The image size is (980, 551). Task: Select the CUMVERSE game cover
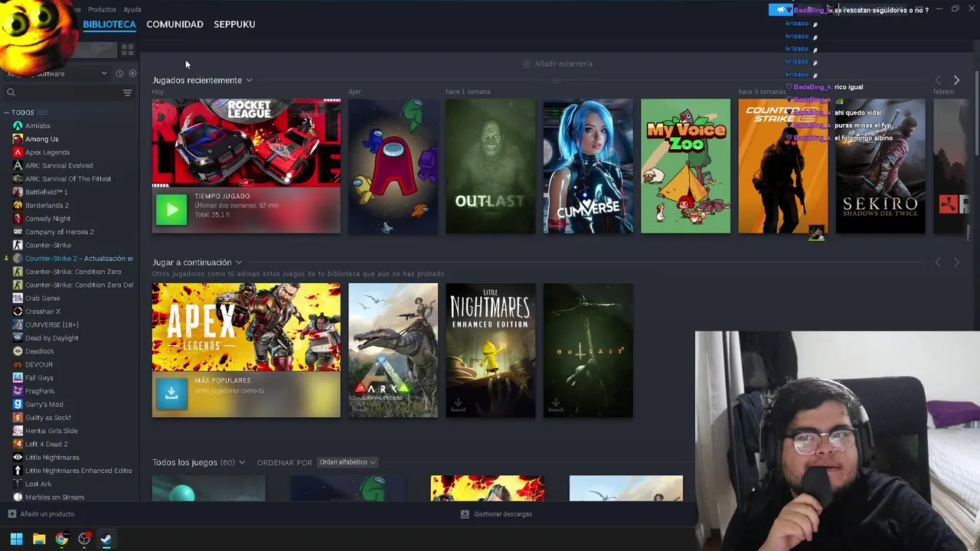pos(588,166)
